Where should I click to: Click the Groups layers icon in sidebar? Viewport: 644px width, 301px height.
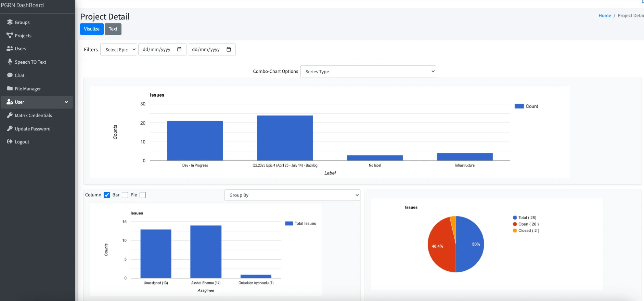point(10,22)
